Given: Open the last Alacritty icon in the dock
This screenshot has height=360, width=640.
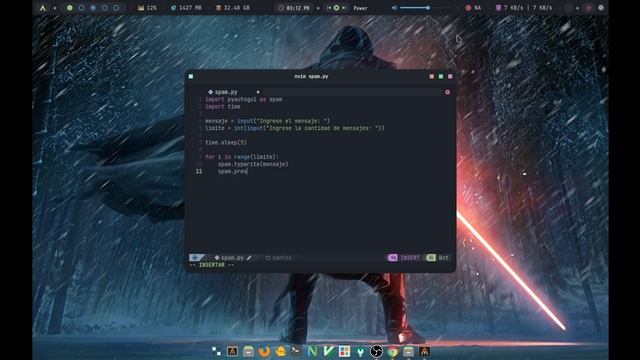Looking at the screenshot, I should click(x=424, y=351).
